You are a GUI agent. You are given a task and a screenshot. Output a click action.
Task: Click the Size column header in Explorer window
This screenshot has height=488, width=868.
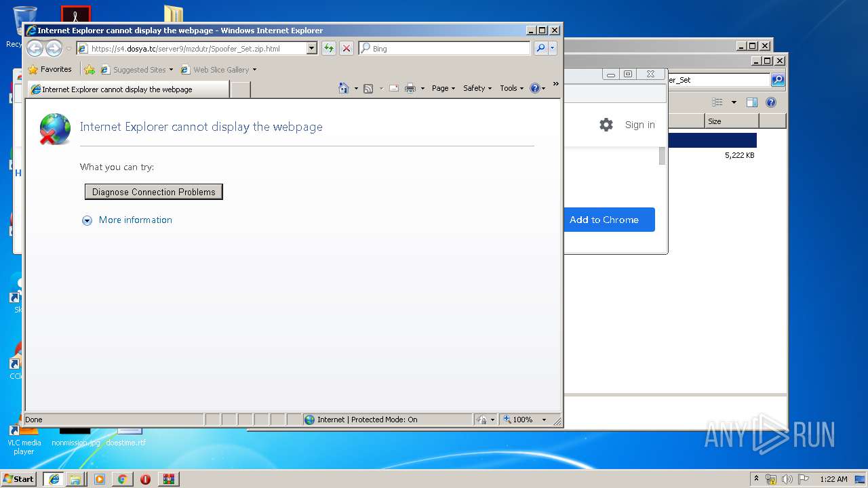click(x=732, y=121)
